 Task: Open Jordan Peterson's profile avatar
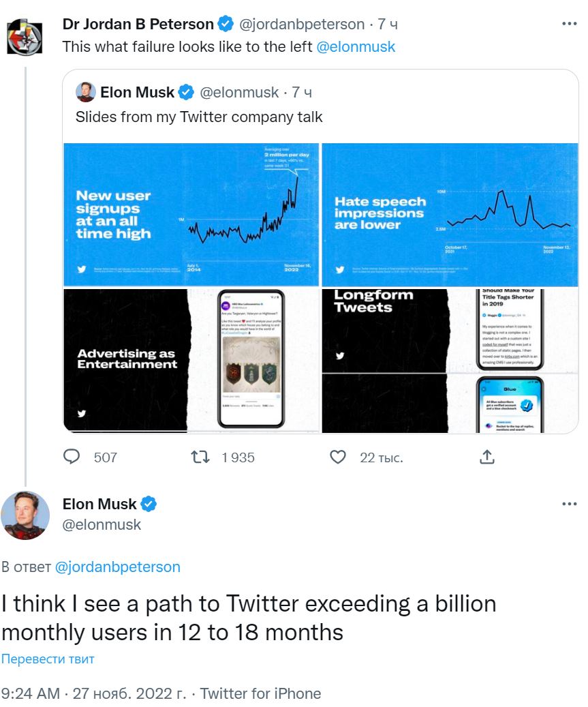pos(25,37)
